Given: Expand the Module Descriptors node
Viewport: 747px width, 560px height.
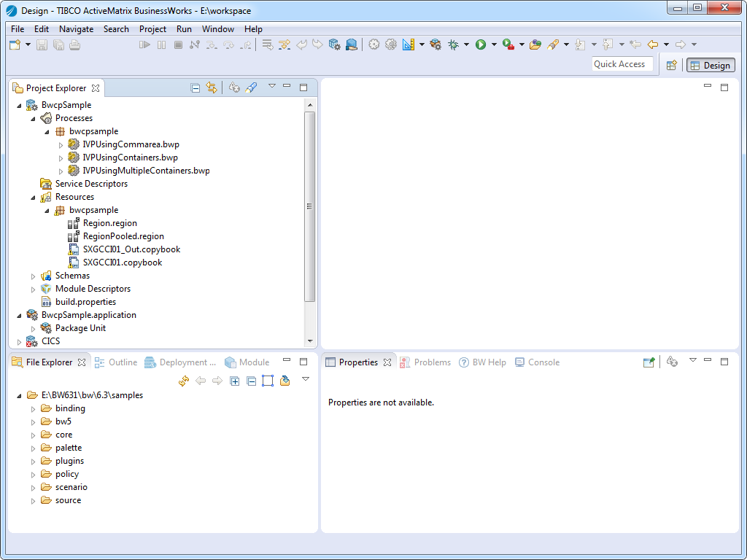Looking at the screenshot, I should 33,289.
